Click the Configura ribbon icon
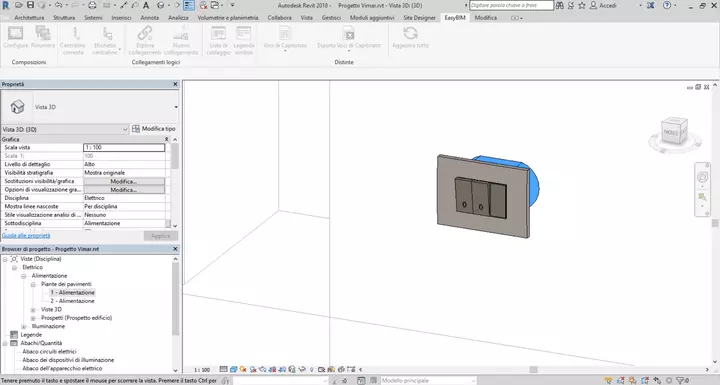Screen dimensions: 720x385 16,33
